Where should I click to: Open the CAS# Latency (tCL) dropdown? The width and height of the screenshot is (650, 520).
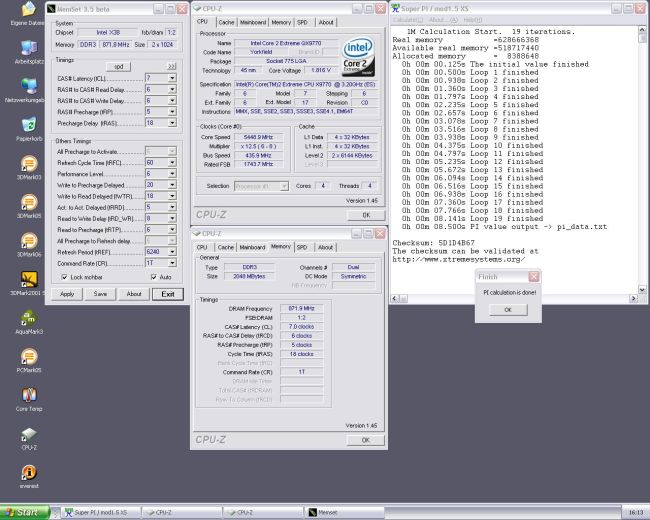click(x=172, y=78)
